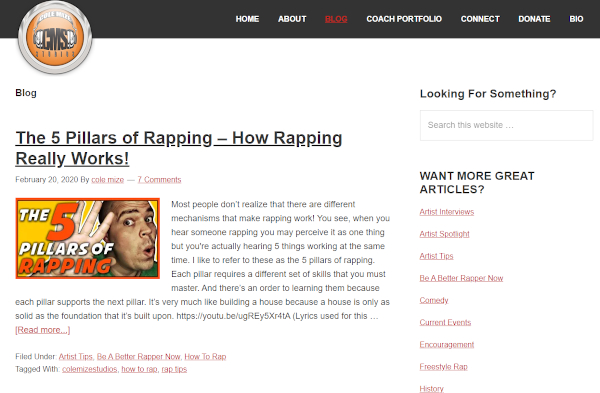Select the colemizestudios tag
The width and height of the screenshot is (600, 393).
pos(90,369)
